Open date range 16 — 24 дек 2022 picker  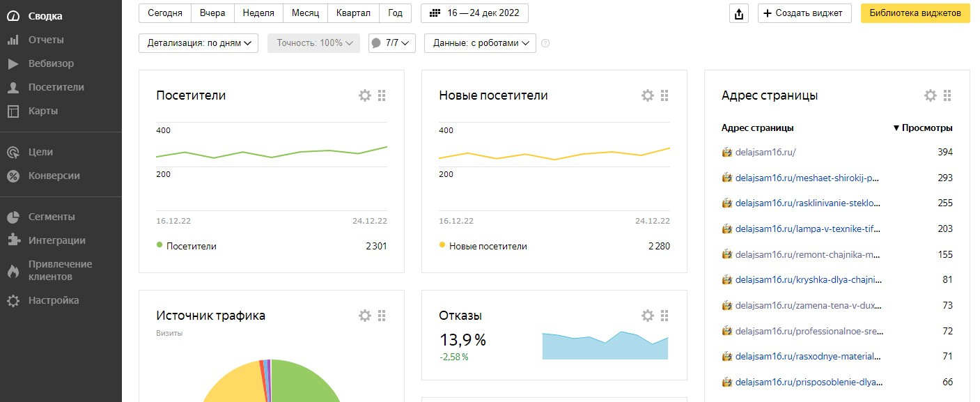click(474, 13)
